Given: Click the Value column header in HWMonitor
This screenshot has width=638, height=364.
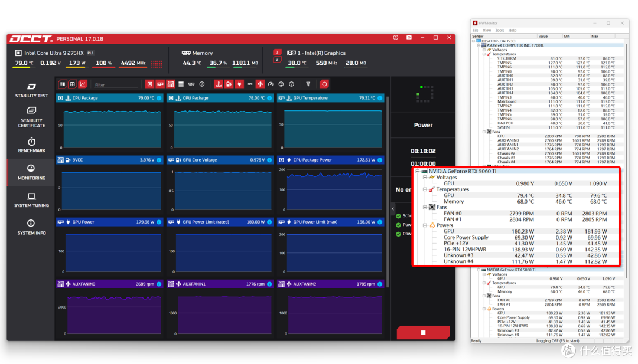Looking at the screenshot, I should (x=550, y=36).
